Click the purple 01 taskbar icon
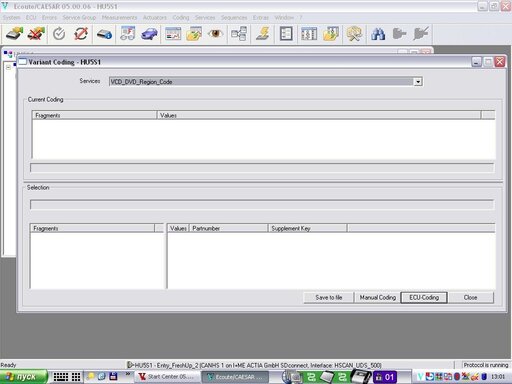Image resolution: width=512 pixels, height=384 pixels. point(385,377)
